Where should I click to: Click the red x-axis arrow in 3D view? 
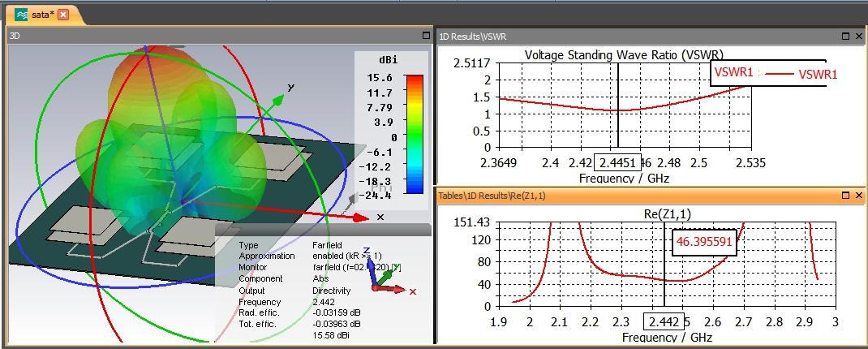pos(360,218)
